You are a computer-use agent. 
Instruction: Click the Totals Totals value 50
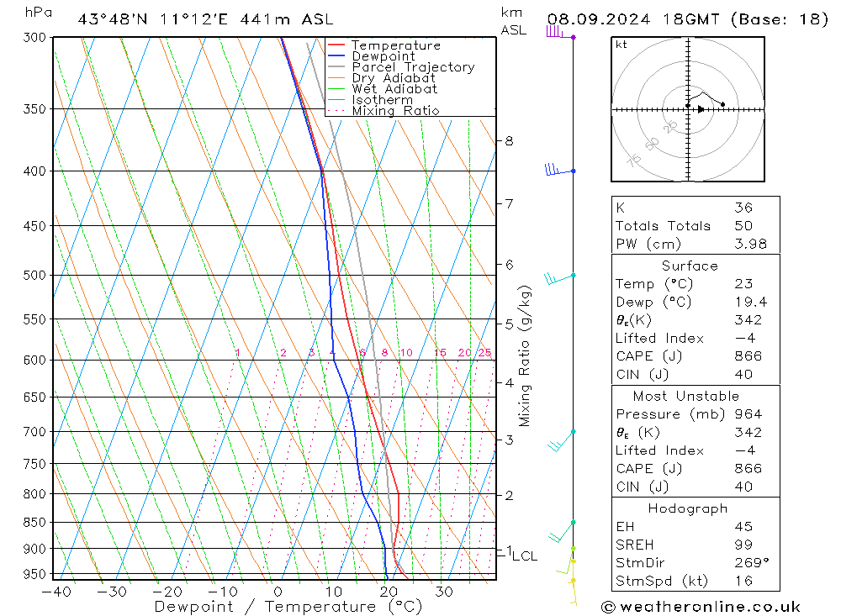[x=743, y=226]
